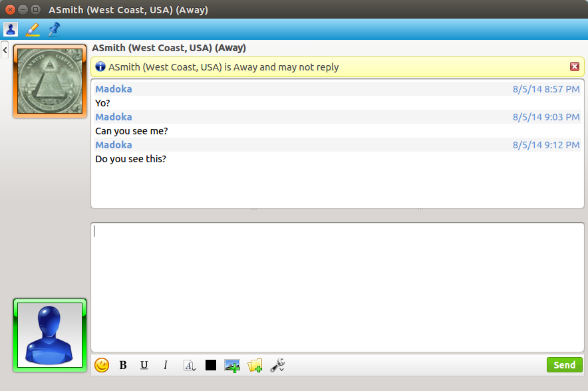Open the pencil drawing tool in toolbar

click(x=33, y=29)
